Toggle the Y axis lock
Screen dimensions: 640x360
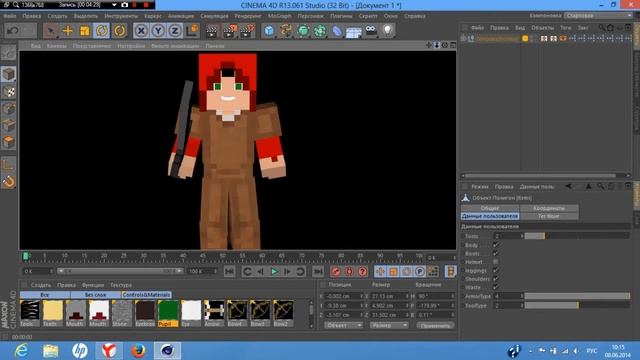tap(158, 31)
